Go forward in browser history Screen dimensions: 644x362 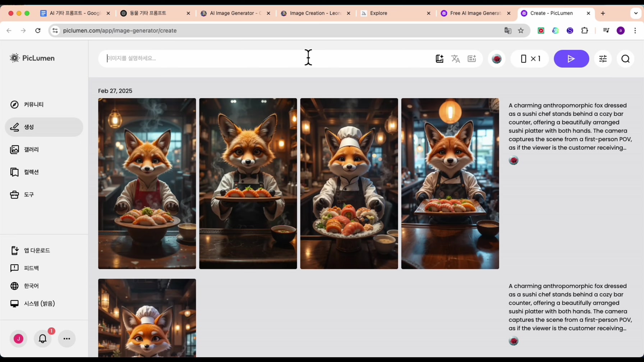(x=23, y=31)
